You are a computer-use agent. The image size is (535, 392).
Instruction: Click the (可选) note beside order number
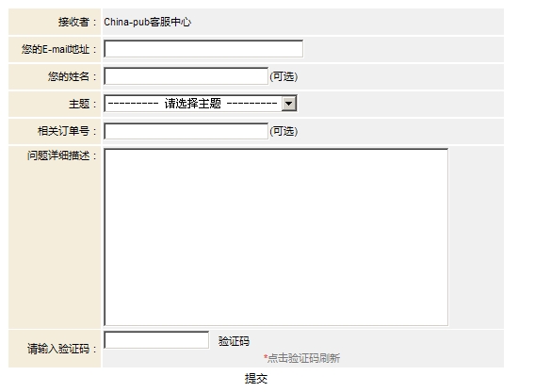point(284,131)
